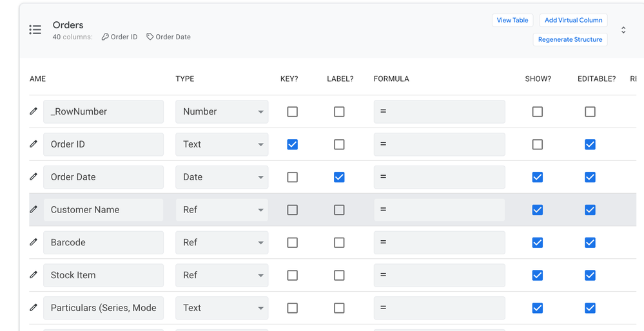This screenshot has width=644, height=331.
Task: Edit the Order ID column via pencil icon
Action: coord(34,144)
